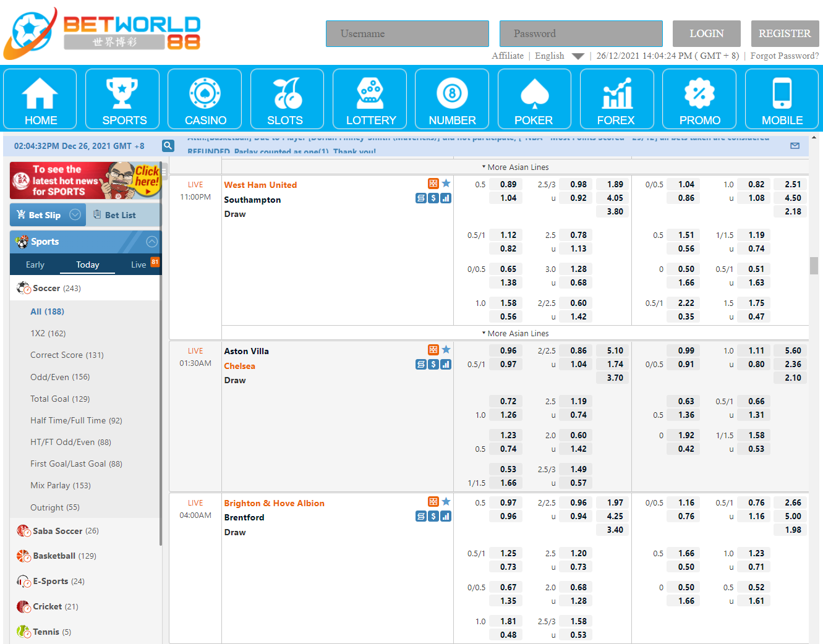Click the Forex chart icon
This screenshot has height=644, width=823.
[x=616, y=94]
